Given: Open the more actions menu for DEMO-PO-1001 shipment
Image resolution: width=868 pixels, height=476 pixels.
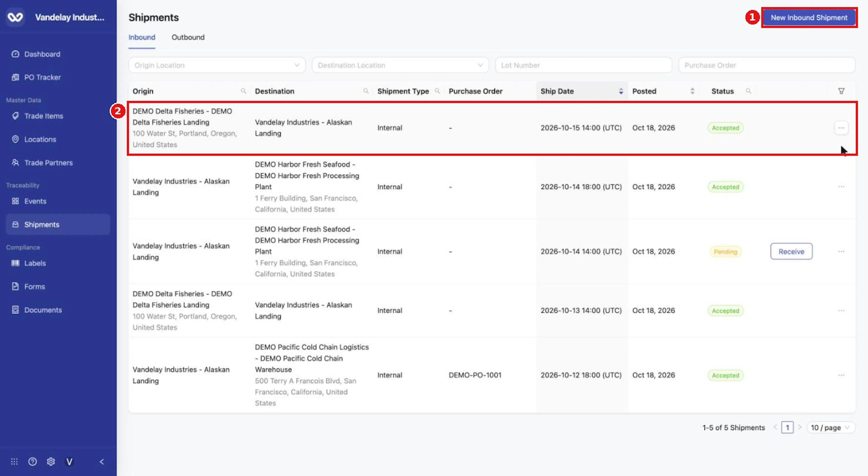Looking at the screenshot, I should 841,375.
